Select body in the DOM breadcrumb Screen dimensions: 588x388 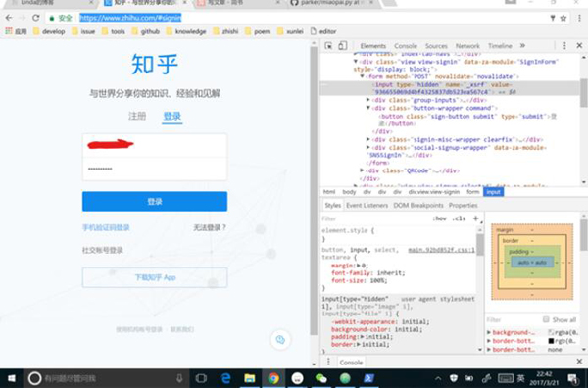[x=349, y=192]
